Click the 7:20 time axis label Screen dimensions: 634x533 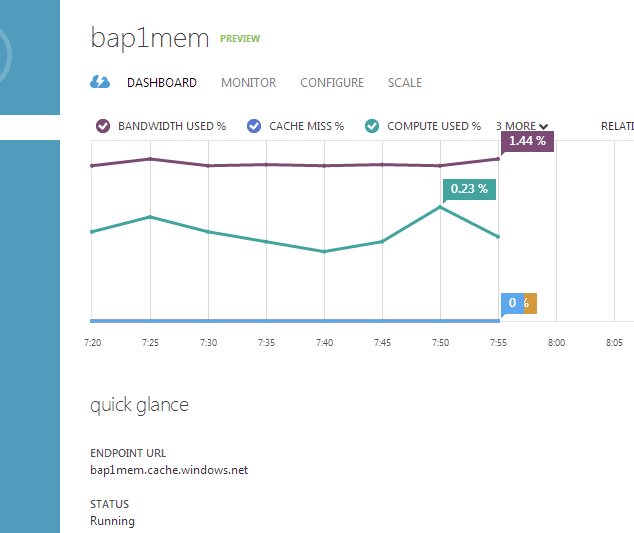click(x=93, y=343)
